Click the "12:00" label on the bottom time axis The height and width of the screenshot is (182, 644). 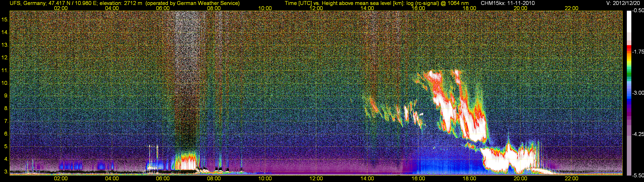coord(316,179)
